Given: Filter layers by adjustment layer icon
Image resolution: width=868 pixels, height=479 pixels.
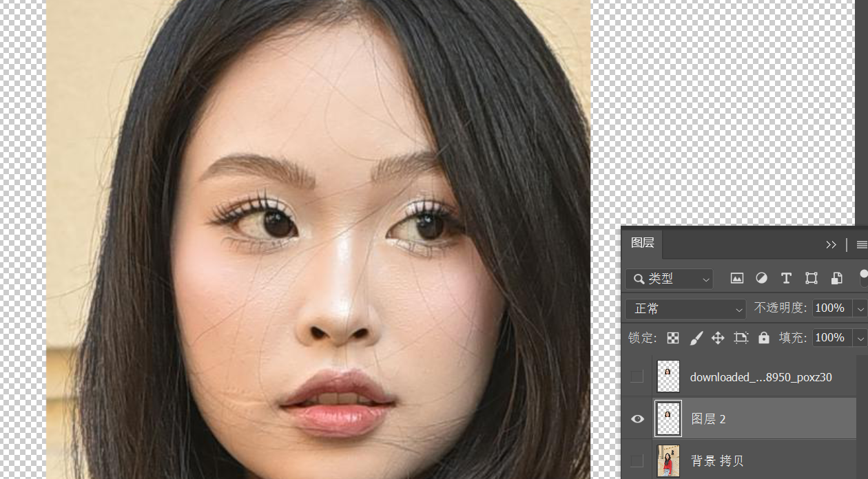Looking at the screenshot, I should tap(761, 279).
